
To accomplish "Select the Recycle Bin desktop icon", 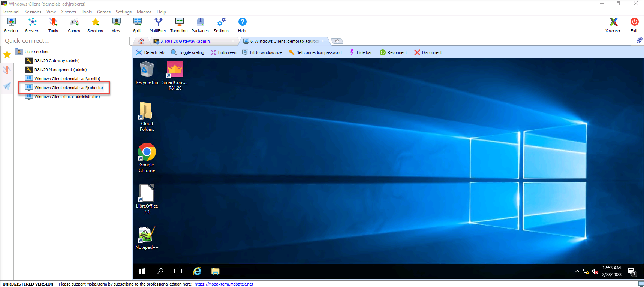I will click(147, 73).
